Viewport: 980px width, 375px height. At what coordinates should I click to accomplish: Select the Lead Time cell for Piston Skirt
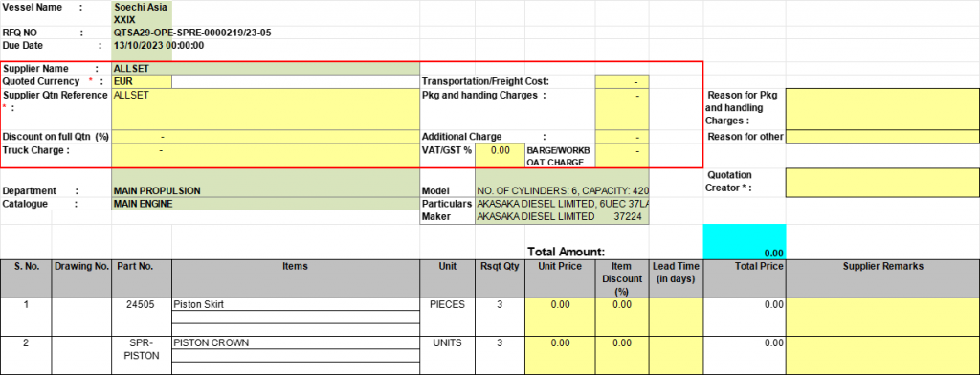(x=677, y=317)
